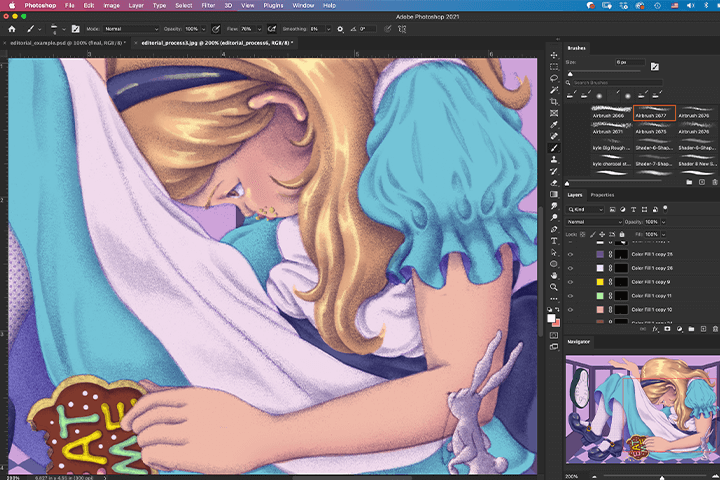Select the Eraser tool

pos(554,183)
